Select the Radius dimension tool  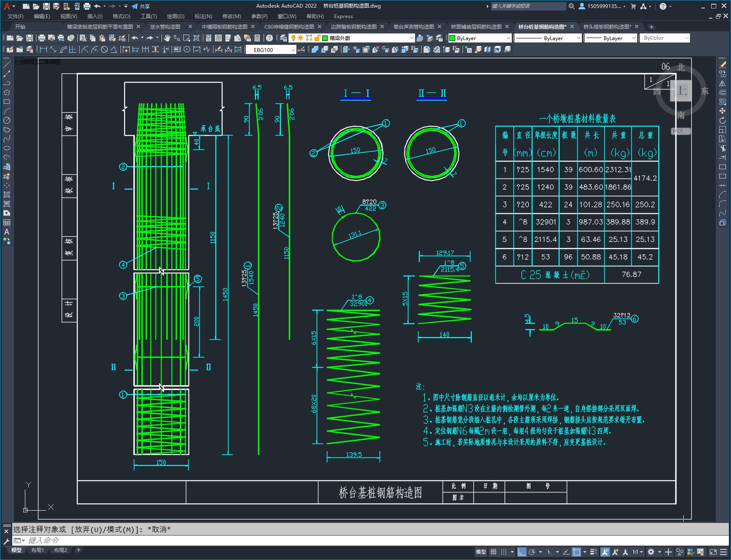point(85,49)
